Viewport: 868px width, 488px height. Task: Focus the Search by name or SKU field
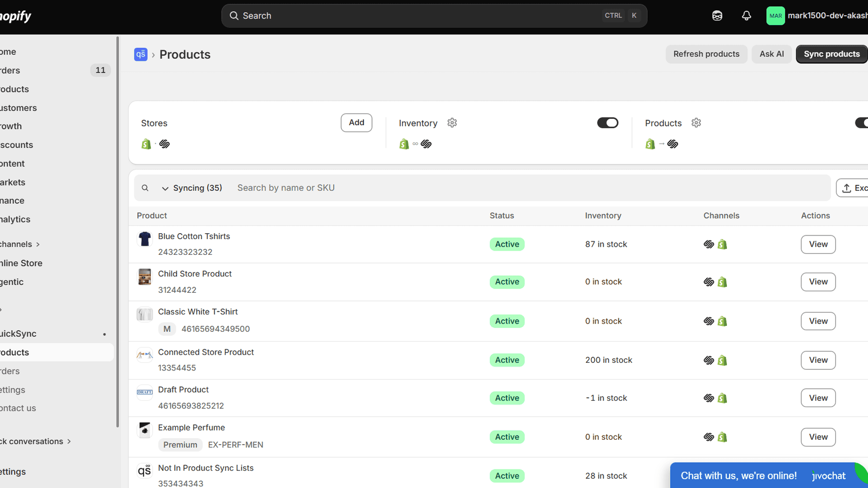(529, 188)
